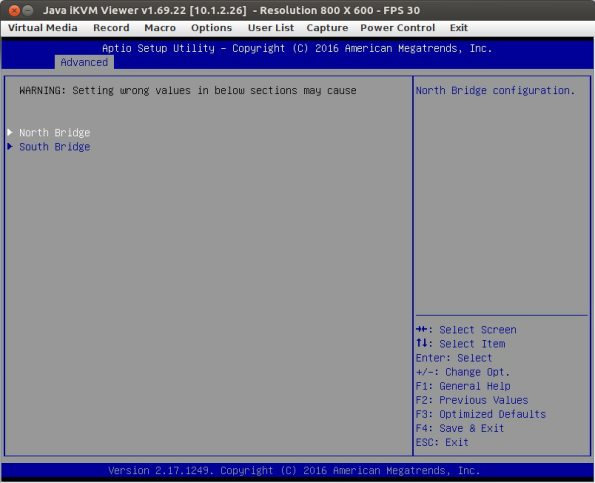The width and height of the screenshot is (595, 483).
Task: Click the North Bridge configuration help text
Action: point(495,91)
